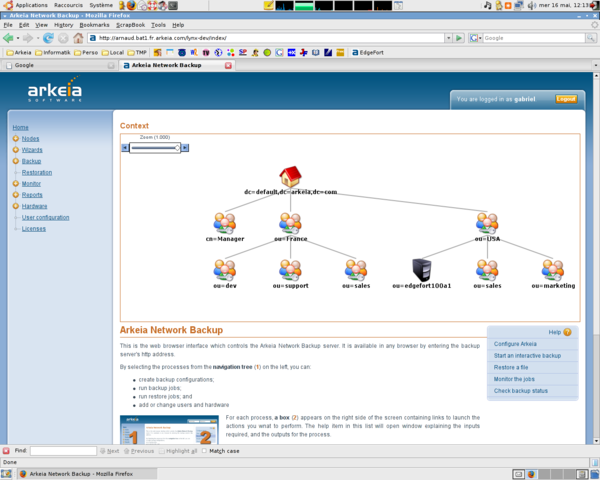
Task: Click the browser stop icon
Action: click(x=63, y=38)
